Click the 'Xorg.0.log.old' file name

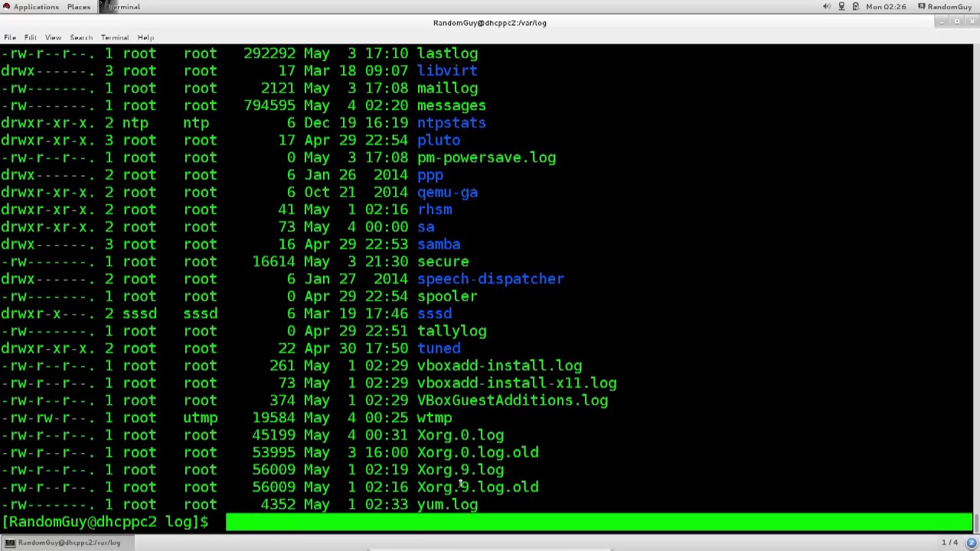pos(478,453)
